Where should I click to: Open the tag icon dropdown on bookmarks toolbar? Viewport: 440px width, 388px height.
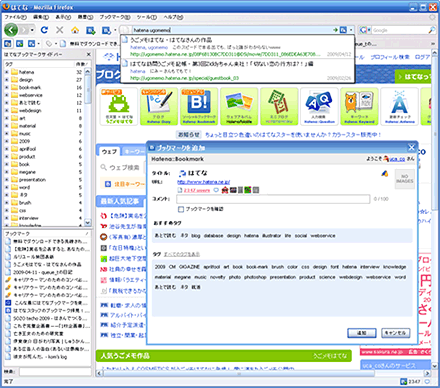[56, 44]
